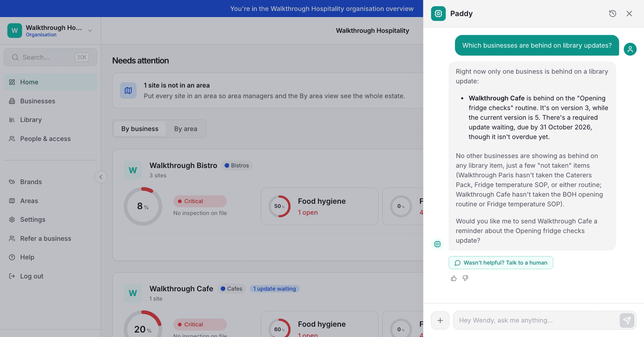Give thumbs up to Paddy's answer

[454, 278]
